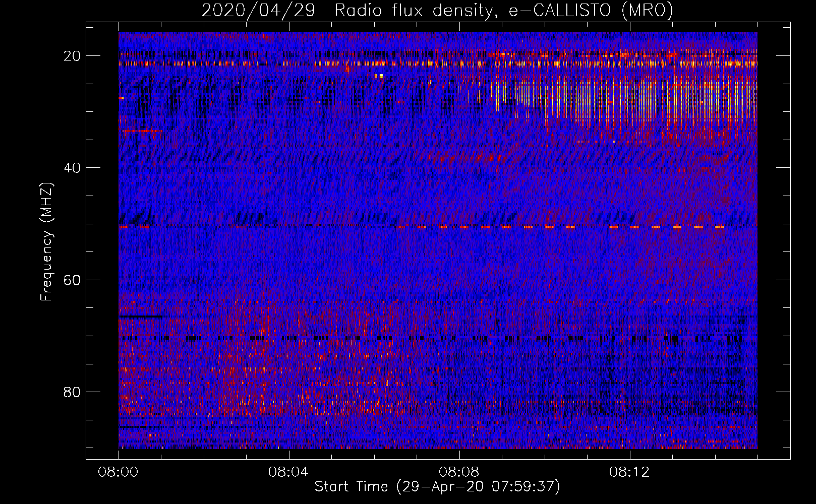
Task: Click the '08:00' time tick label
Action: tap(119, 472)
